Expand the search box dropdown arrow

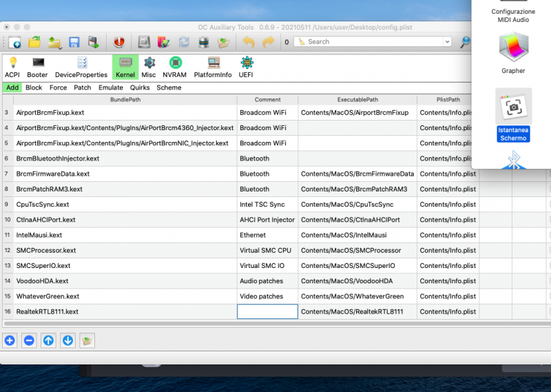coord(447,42)
